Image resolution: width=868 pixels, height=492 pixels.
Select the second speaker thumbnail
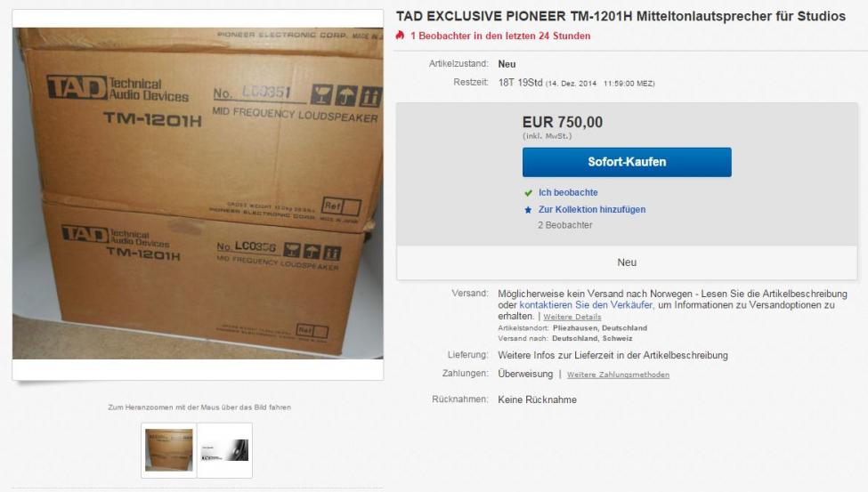point(224,450)
